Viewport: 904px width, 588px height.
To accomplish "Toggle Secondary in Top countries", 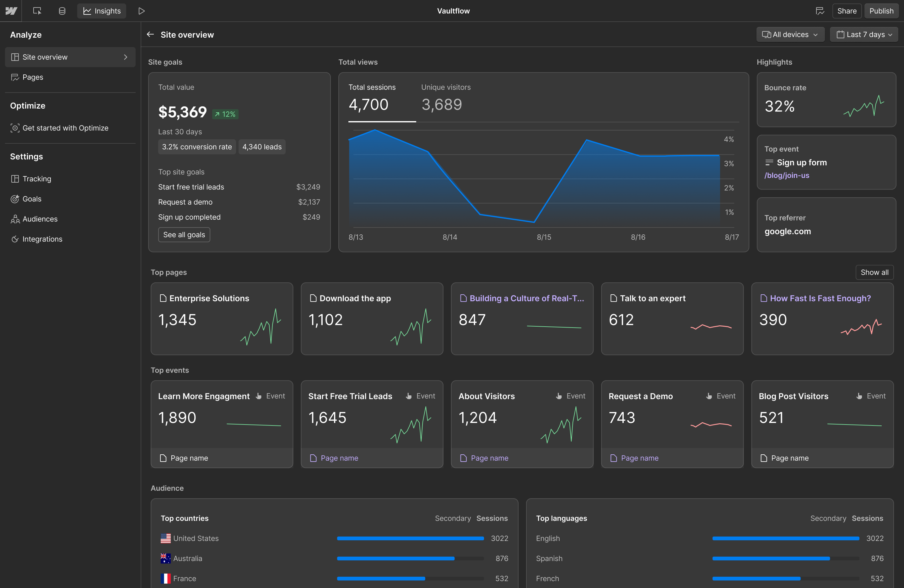I will pos(453,518).
